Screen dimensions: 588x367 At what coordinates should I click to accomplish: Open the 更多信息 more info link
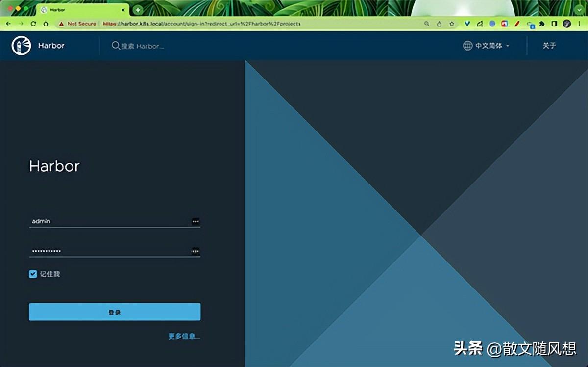(184, 336)
